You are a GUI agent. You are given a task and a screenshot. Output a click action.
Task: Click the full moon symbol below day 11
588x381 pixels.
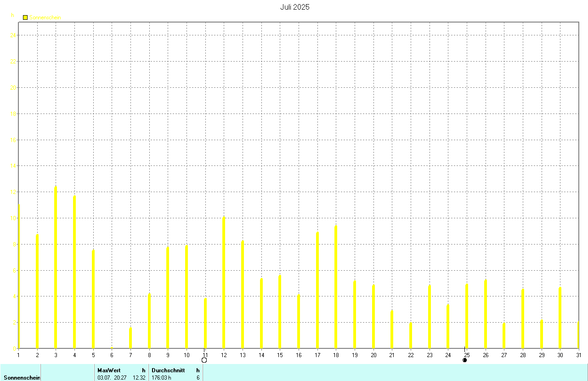pyautogui.click(x=204, y=360)
